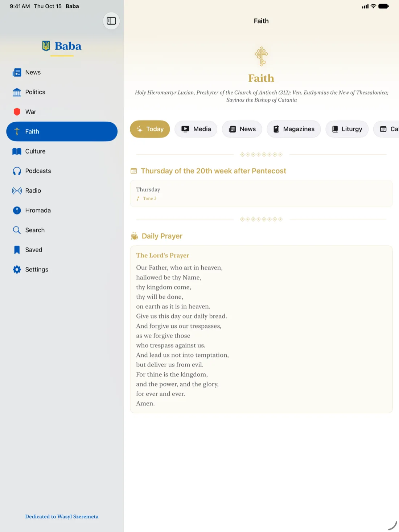Click the Tone 2 label
This screenshot has height=532, width=399.
coord(150,199)
